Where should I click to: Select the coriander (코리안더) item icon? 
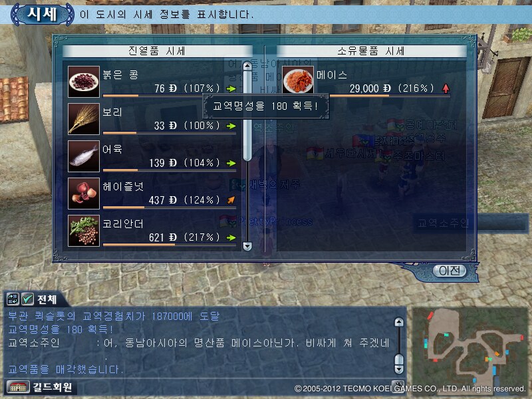pos(84,231)
